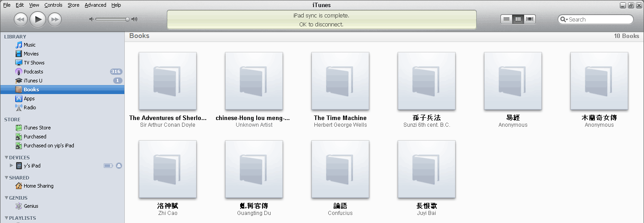Click the Music library icon
The image size is (644, 223).
click(19, 45)
